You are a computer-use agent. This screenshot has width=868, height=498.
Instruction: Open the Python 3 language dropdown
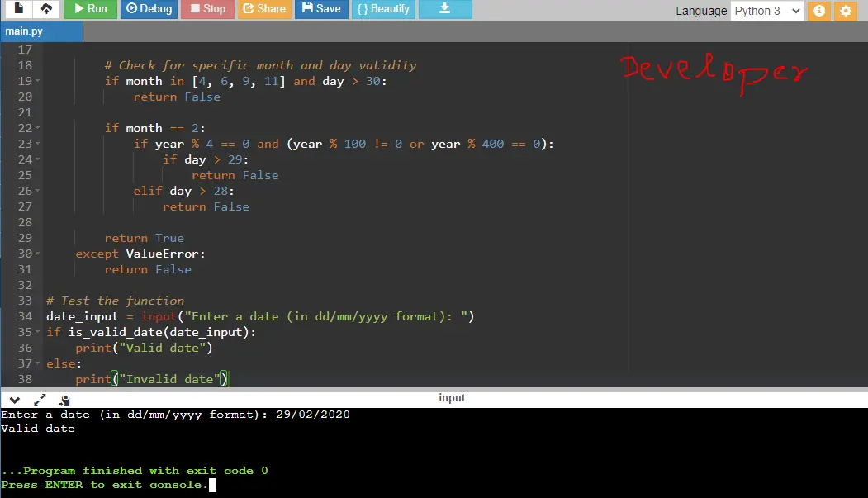point(766,11)
